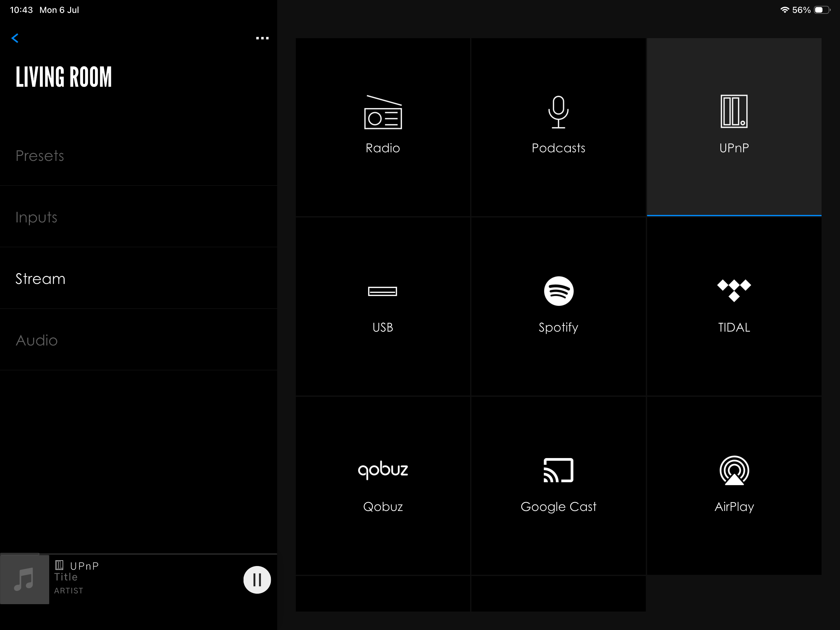840x630 pixels.
Task: Open the Podcasts microphone tile
Action: tap(558, 127)
